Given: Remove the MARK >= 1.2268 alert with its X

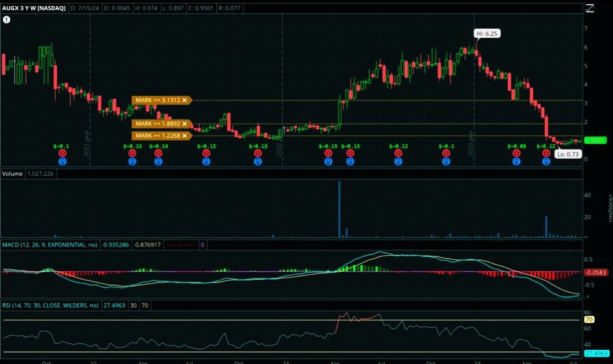Looking at the screenshot, I should pyautogui.click(x=184, y=136).
